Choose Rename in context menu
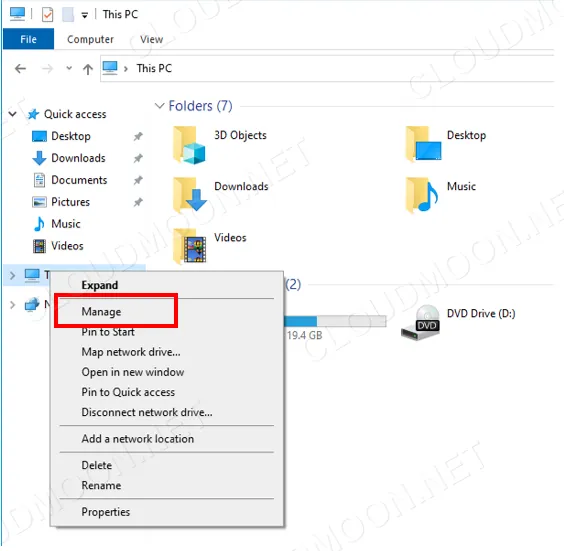This screenshot has height=551, width=564. 101,486
